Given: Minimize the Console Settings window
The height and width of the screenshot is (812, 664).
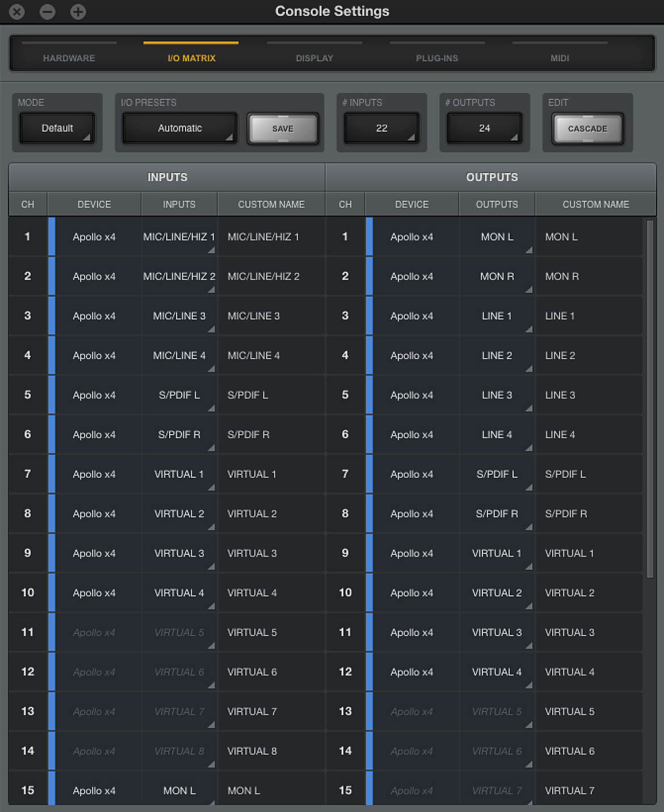Looking at the screenshot, I should click(48, 11).
